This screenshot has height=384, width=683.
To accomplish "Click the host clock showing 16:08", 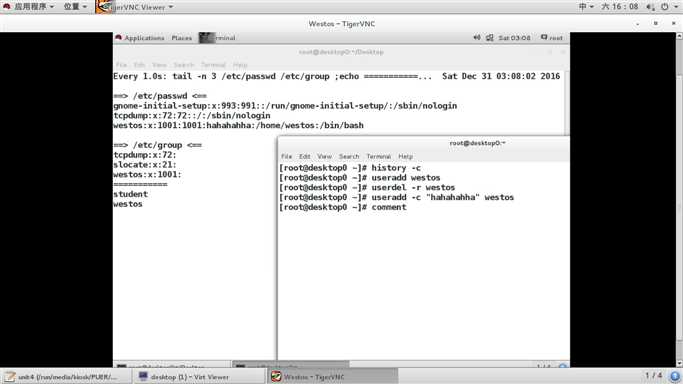I will coord(620,7).
